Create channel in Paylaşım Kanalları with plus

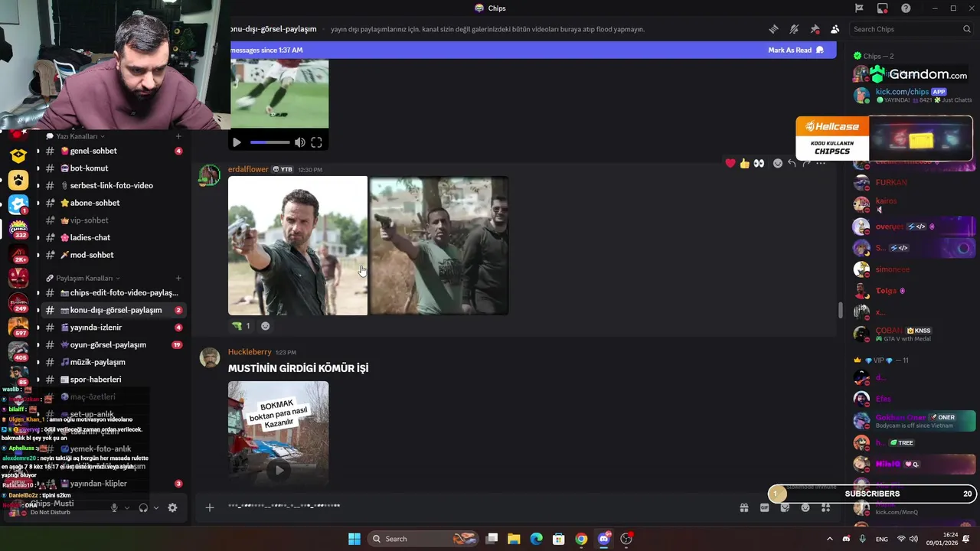pyautogui.click(x=178, y=278)
